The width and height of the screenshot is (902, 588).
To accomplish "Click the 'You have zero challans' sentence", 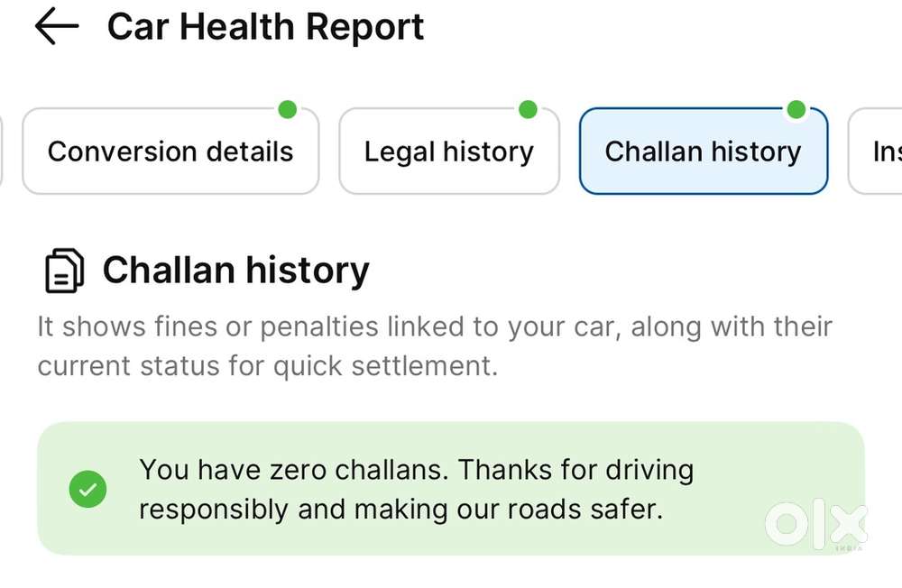I will click(x=293, y=470).
